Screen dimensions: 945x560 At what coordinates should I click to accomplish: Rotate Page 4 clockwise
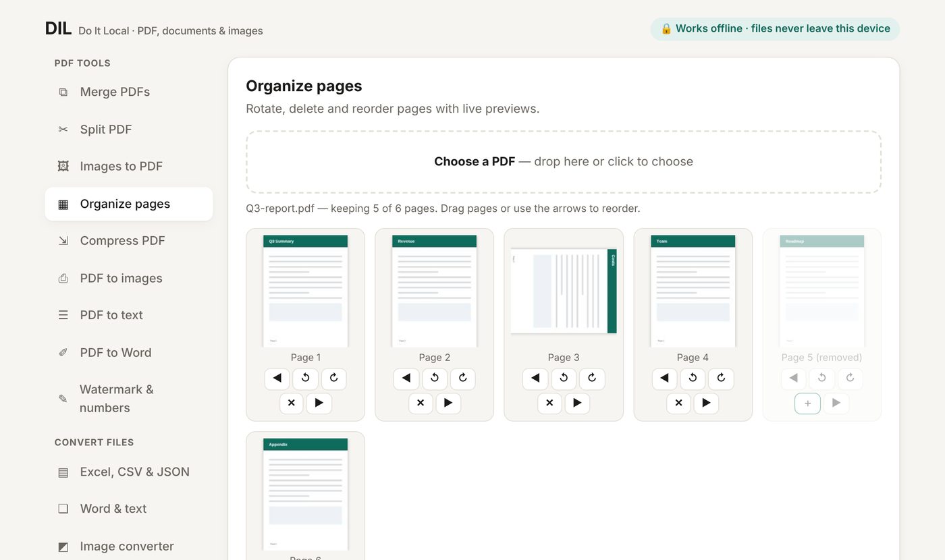click(x=721, y=379)
